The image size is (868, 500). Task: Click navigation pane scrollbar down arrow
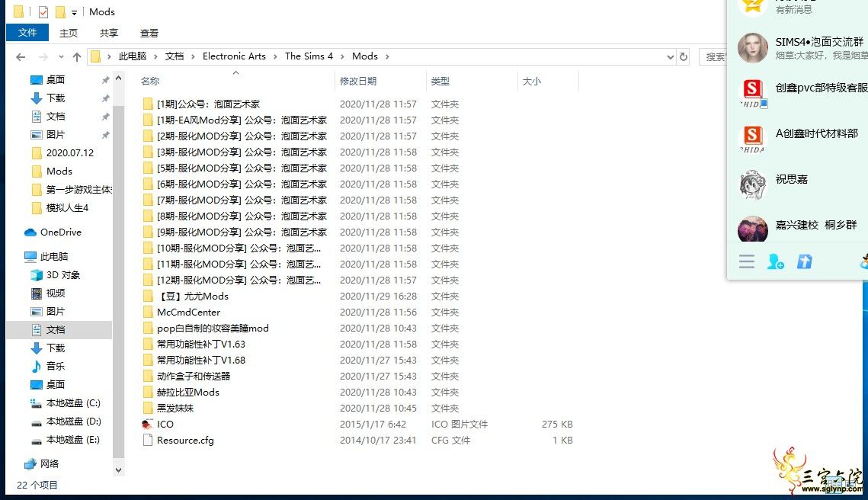118,470
